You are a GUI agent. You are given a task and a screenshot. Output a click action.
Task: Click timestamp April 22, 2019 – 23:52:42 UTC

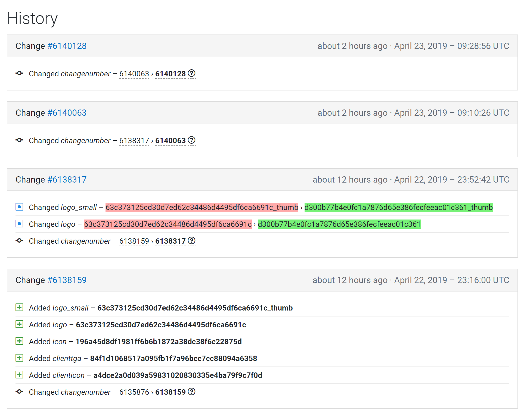452,180
